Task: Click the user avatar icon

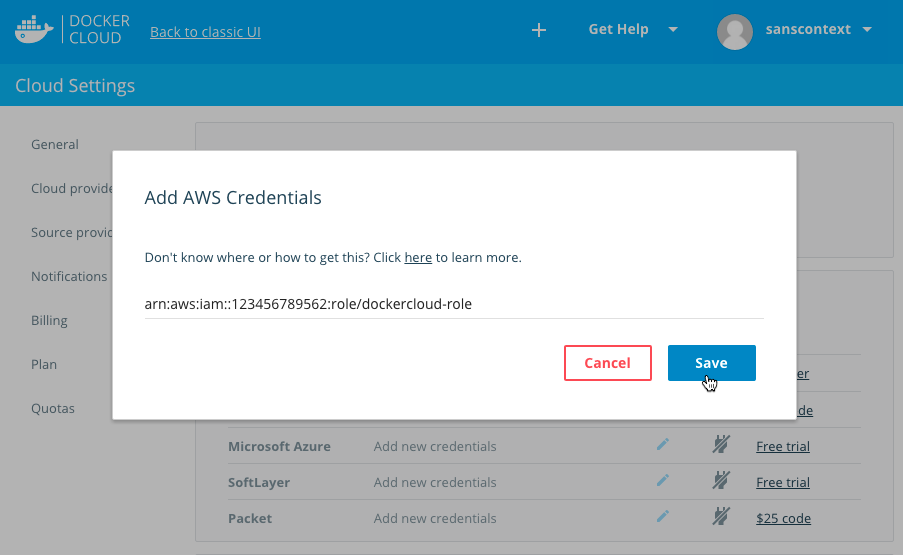Action: pos(735,30)
